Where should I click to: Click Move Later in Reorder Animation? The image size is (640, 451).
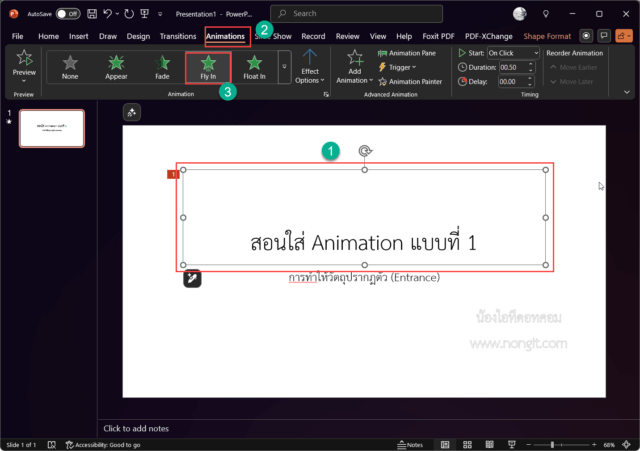(571, 82)
